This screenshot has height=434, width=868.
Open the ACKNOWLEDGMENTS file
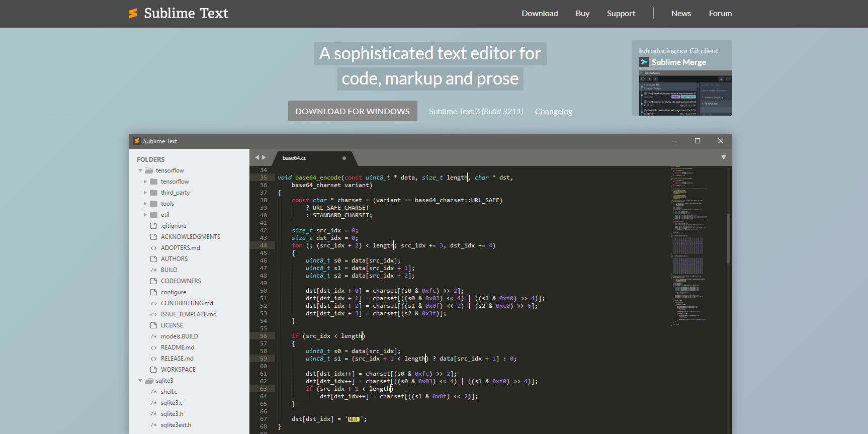191,237
